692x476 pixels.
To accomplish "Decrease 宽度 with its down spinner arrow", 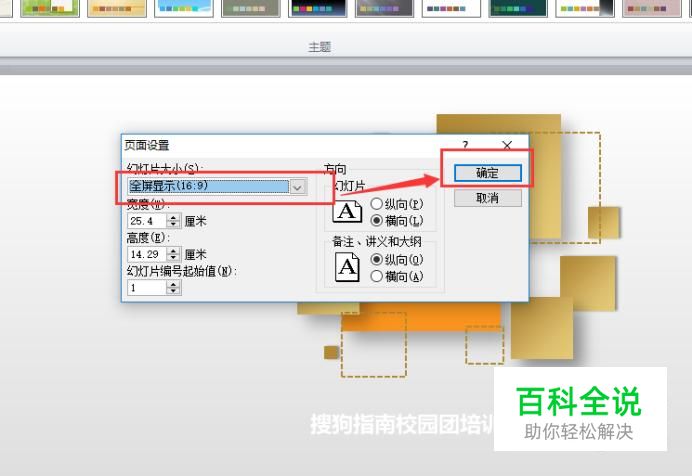I will click(x=173, y=225).
